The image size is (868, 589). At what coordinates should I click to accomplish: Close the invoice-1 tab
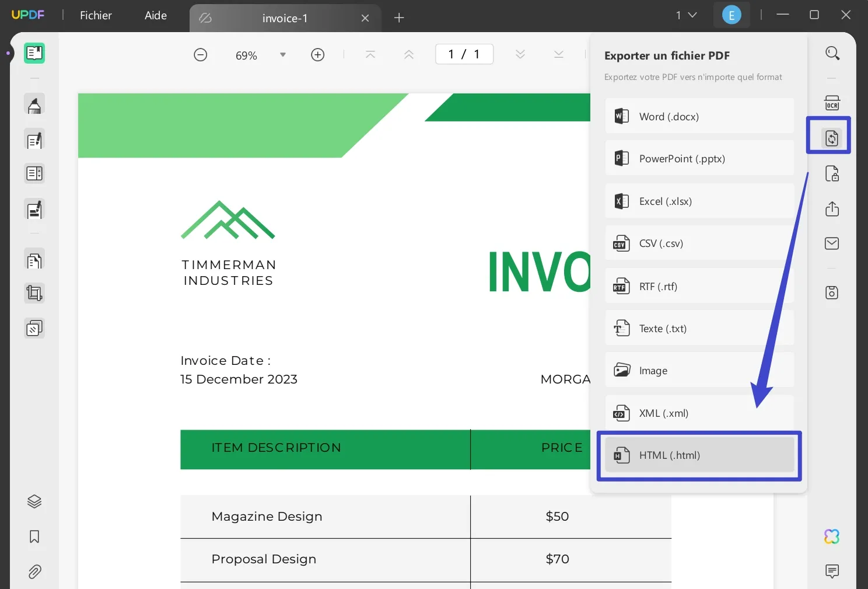click(x=365, y=18)
